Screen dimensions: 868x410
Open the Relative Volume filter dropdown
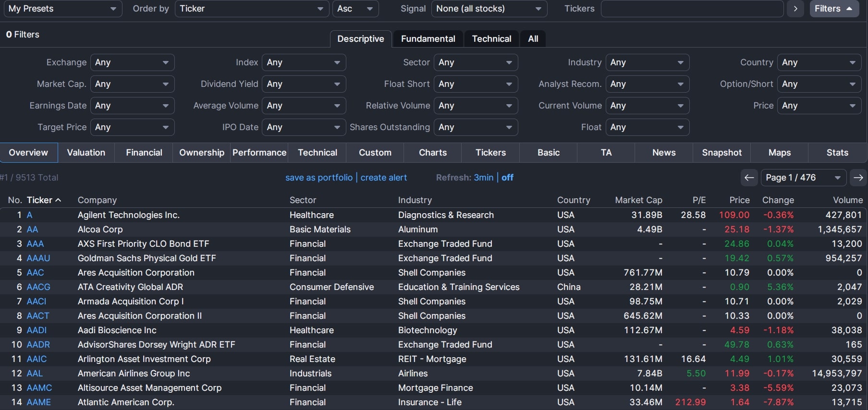(476, 106)
